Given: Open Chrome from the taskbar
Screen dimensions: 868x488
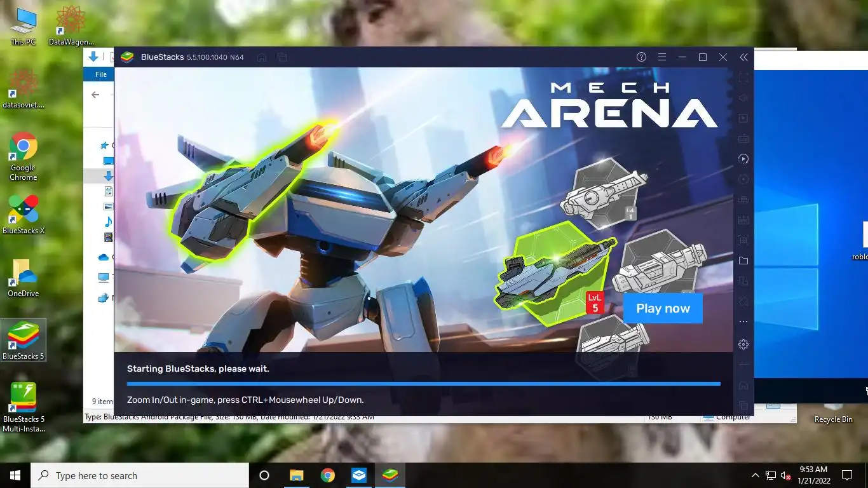Looking at the screenshot, I should (327, 475).
